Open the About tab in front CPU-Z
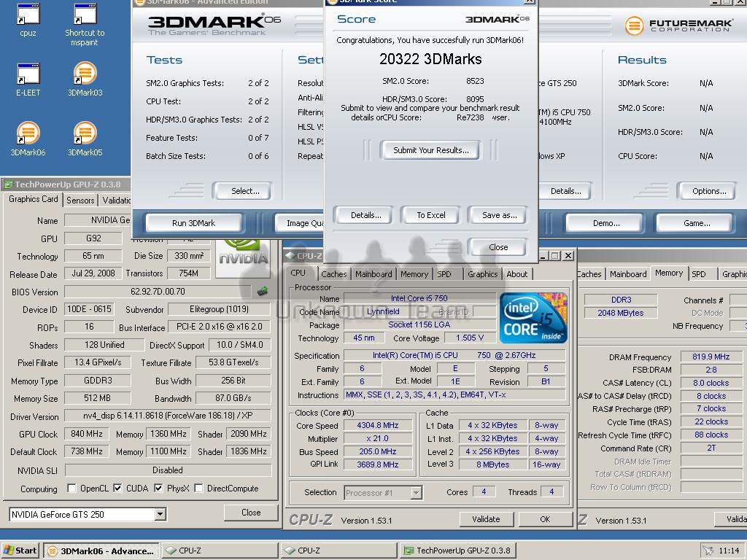The width and height of the screenshot is (747, 560). (x=517, y=274)
